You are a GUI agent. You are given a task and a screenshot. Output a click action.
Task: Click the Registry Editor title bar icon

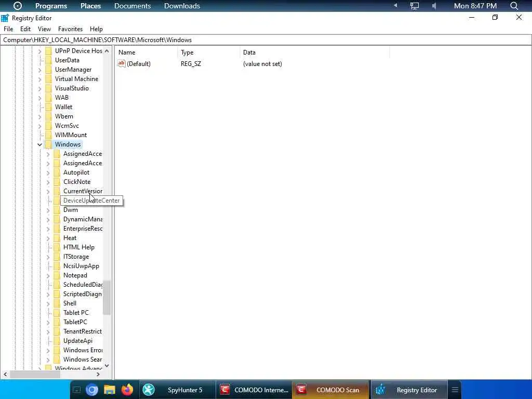pos(5,18)
